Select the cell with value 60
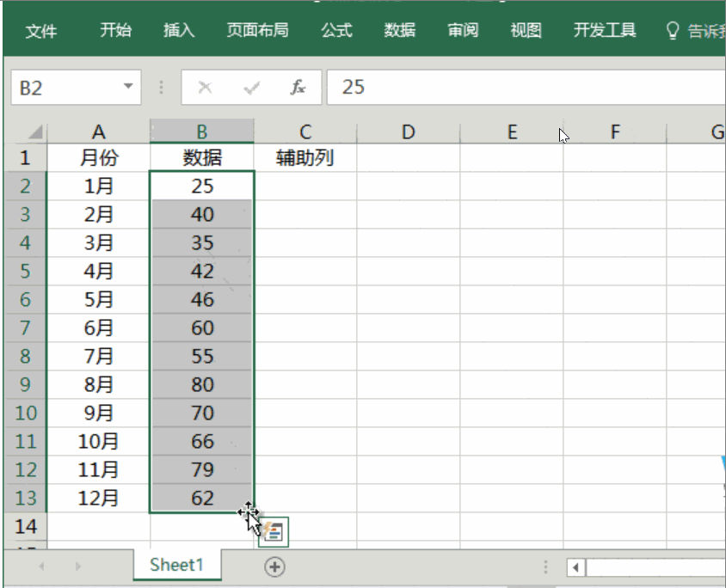 (202, 328)
